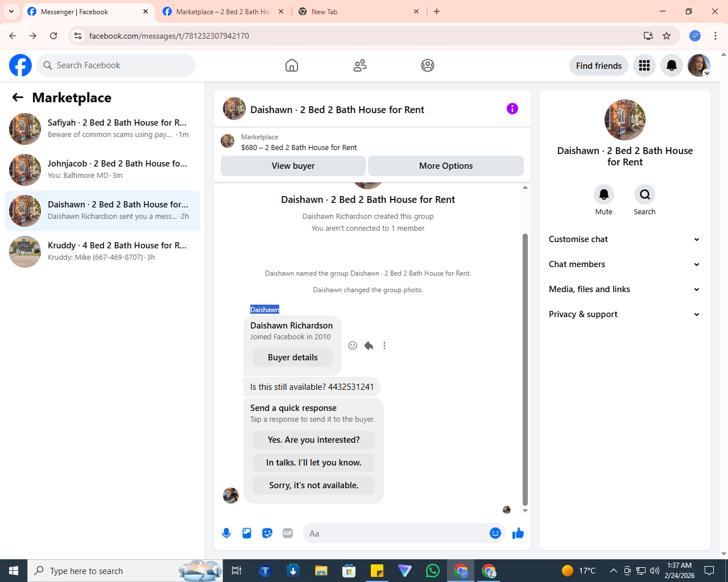The height and width of the screenshot is (582, 728).
Task: Switch to the Marketplace listing tab
Action: (x=224, y=11)
